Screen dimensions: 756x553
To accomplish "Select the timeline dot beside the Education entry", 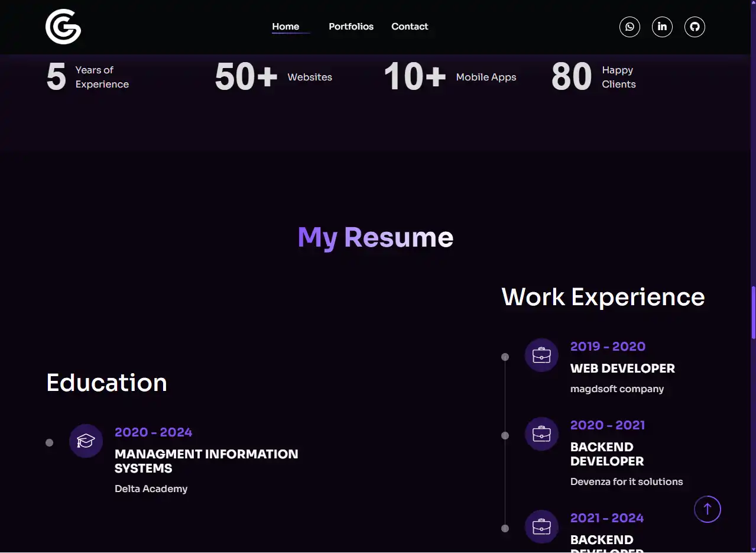I will click(50, 442).
